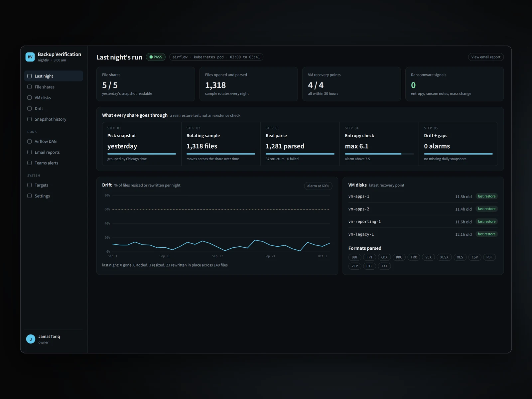Click the VM disks sidebar icon

(x=30, y=98)
